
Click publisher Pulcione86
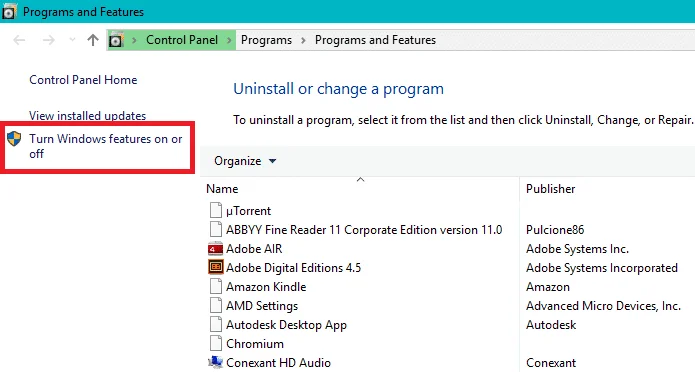(555, 230)
